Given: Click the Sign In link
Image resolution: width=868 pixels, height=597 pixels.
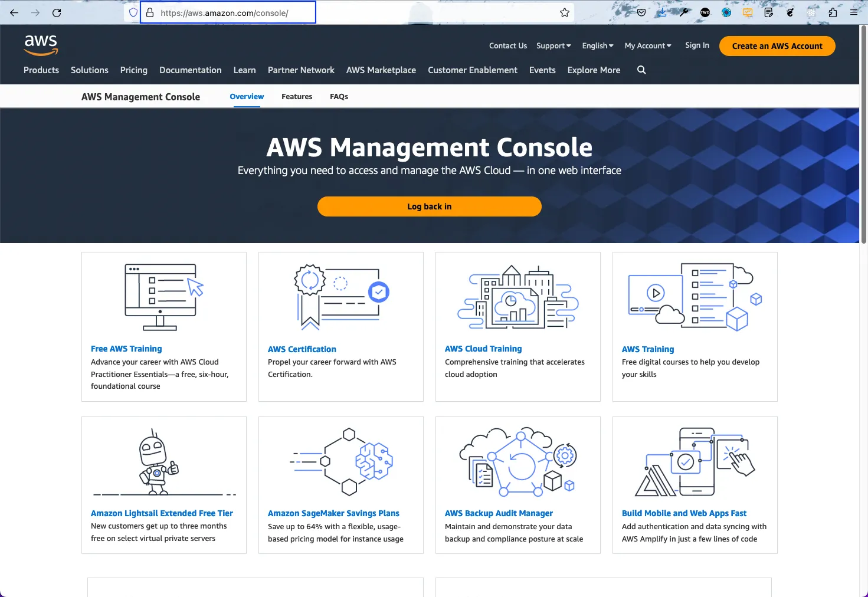Looking at the screenshot, I should (x=697, y=45).
